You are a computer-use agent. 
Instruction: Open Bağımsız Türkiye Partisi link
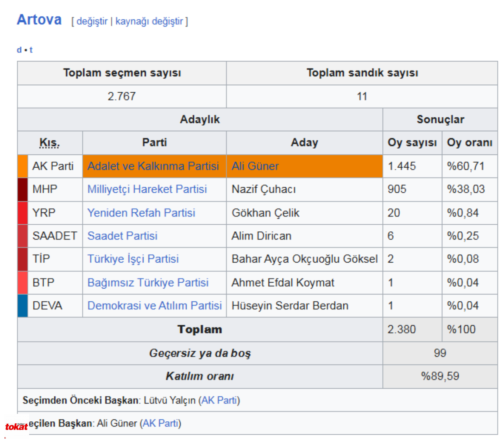(x=148, y=283)
